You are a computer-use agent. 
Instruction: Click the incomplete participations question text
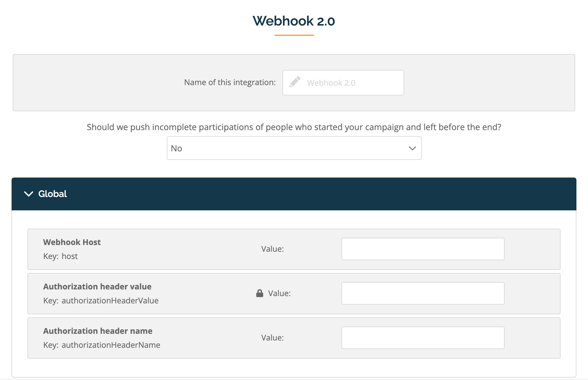click(x=294, y=127)
